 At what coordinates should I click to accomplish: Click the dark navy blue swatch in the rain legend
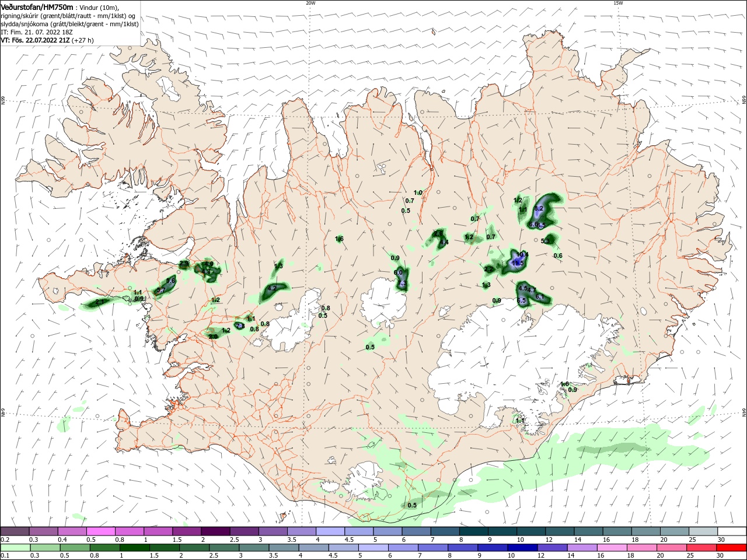[x=521, y=548]
